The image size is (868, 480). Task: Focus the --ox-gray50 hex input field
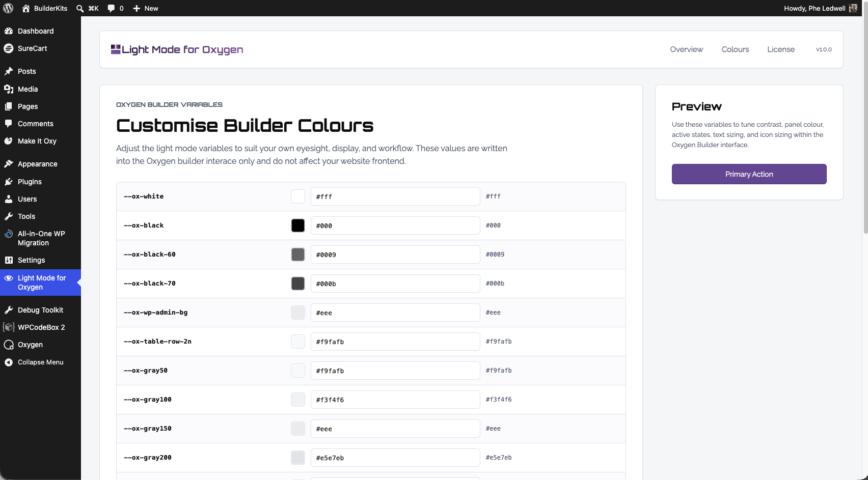(395, 371)
